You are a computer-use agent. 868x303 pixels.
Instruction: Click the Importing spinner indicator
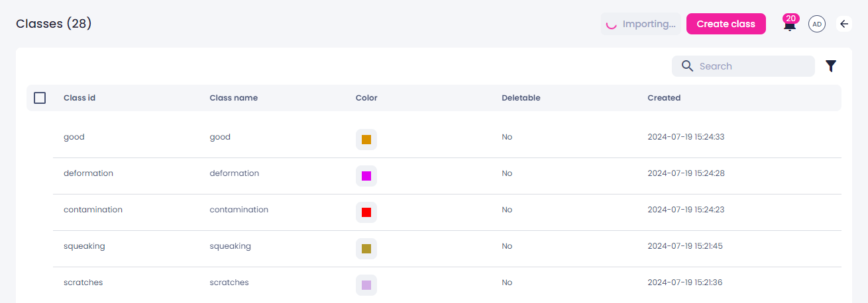[x=612, y=24]
